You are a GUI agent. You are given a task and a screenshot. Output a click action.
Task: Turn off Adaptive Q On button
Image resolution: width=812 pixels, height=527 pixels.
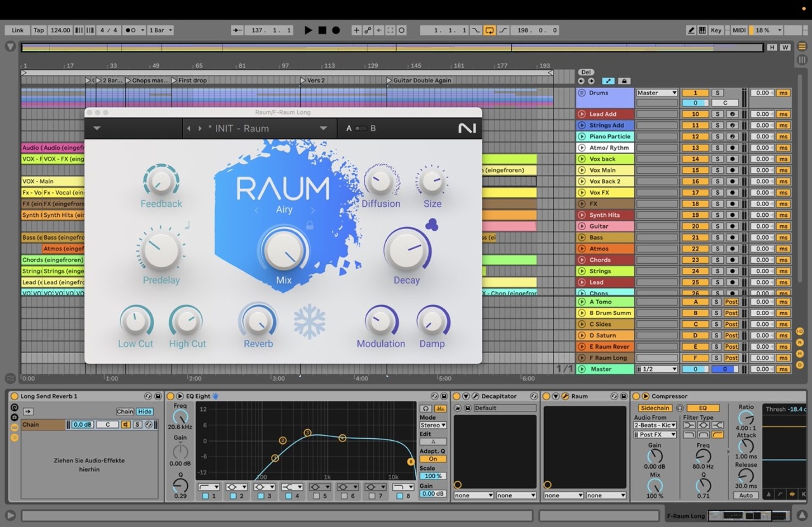coord(433,459)
